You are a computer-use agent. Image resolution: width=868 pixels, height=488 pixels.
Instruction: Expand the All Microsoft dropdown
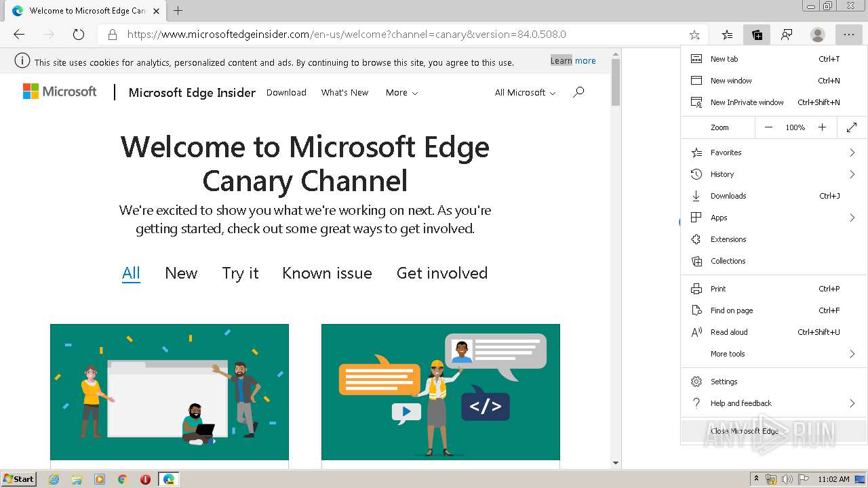[525, 92]
